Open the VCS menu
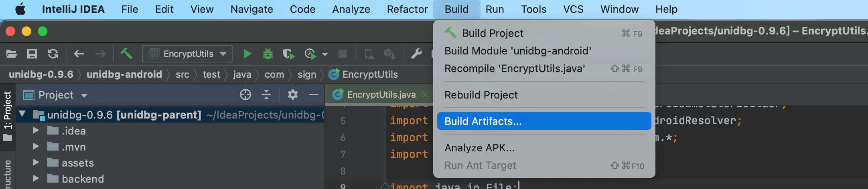This screenshot has height=189, width=868. 573,9
